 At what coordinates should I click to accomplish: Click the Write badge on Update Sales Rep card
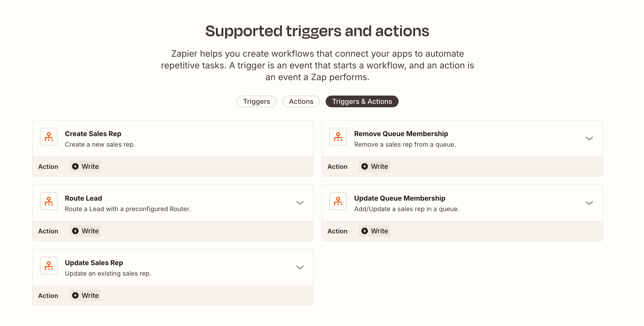(x=85, y=295)
